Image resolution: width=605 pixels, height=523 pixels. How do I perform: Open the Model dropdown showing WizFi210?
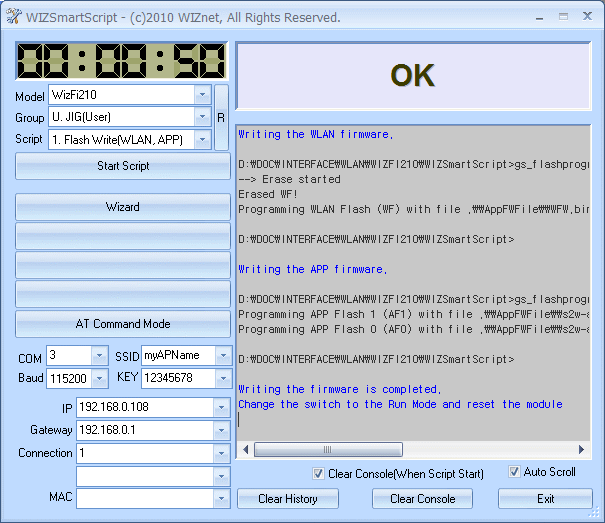[x=203, y=95]
